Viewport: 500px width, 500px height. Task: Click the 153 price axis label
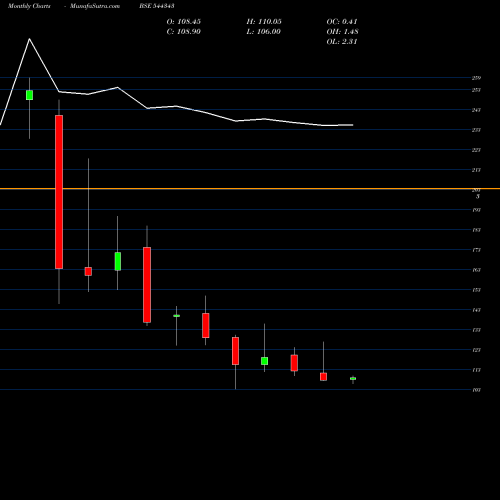click(x=476, y=290)
